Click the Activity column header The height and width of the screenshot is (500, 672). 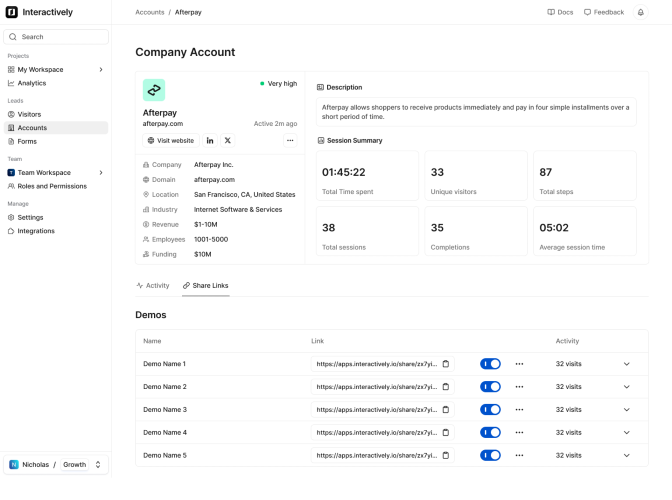click(x=567, y=341)
